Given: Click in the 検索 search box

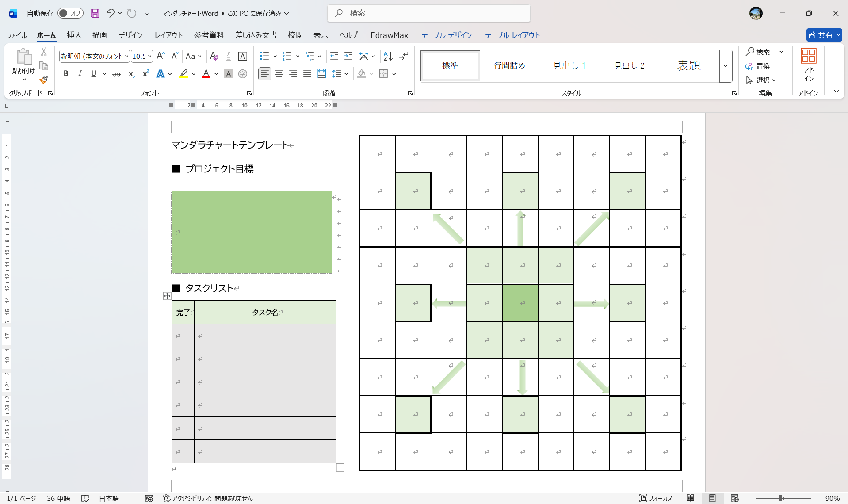Looking at the screenshot, I should click(x=429, y=13).
